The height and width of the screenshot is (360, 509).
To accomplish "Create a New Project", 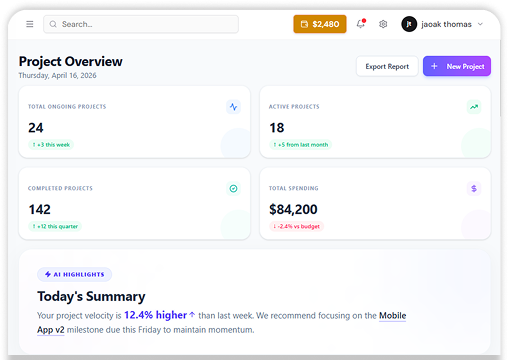I will tap(457, 66).
